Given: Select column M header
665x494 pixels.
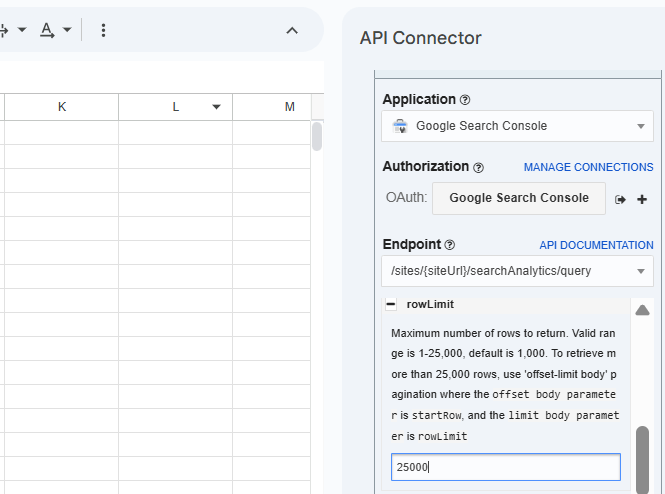Looking at the screenshot, I should 289,107.
